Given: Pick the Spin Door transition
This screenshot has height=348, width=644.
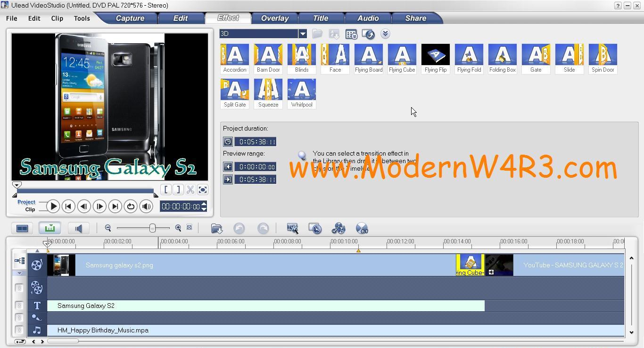Looking at the screenshot, I should tap(603, 58).
